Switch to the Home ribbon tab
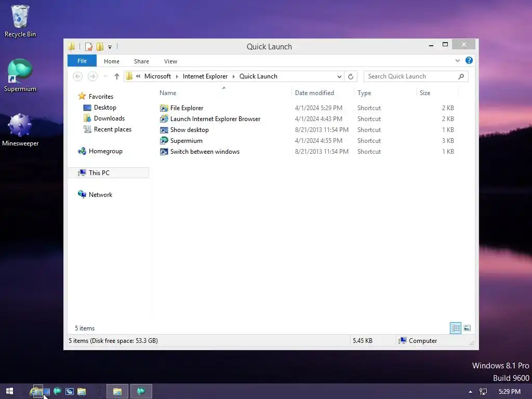This screenshot has width=532, height=399. click(112, 61)
